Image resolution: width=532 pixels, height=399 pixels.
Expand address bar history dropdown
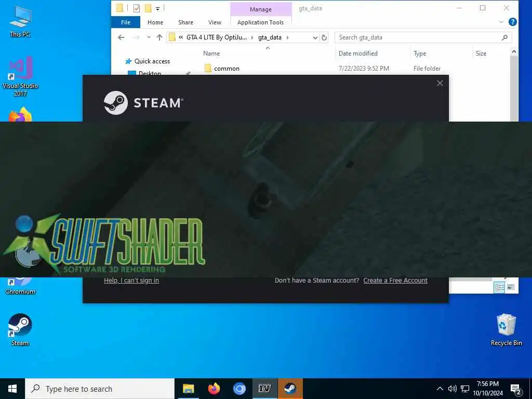pyautogui.click(x=315, y=37)
